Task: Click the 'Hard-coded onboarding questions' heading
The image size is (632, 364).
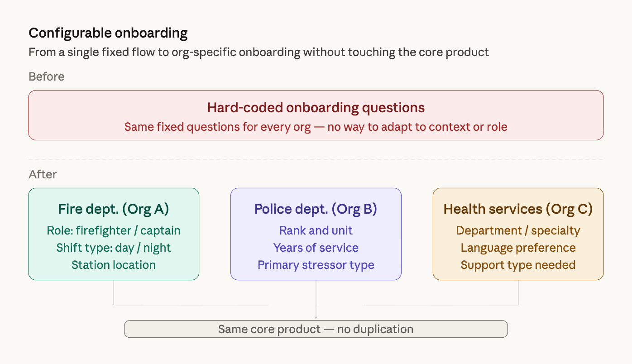Action: [x=316, y=107]
